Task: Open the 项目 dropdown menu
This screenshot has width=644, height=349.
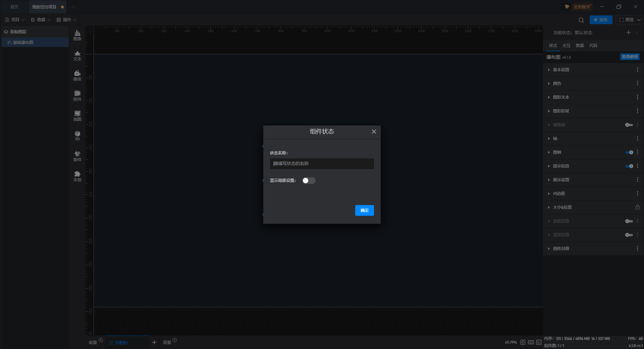Action: coord(15,20)
